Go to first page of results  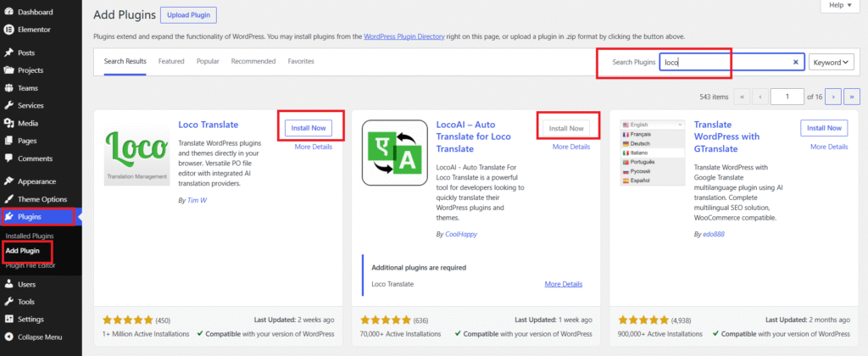point(742,97)
